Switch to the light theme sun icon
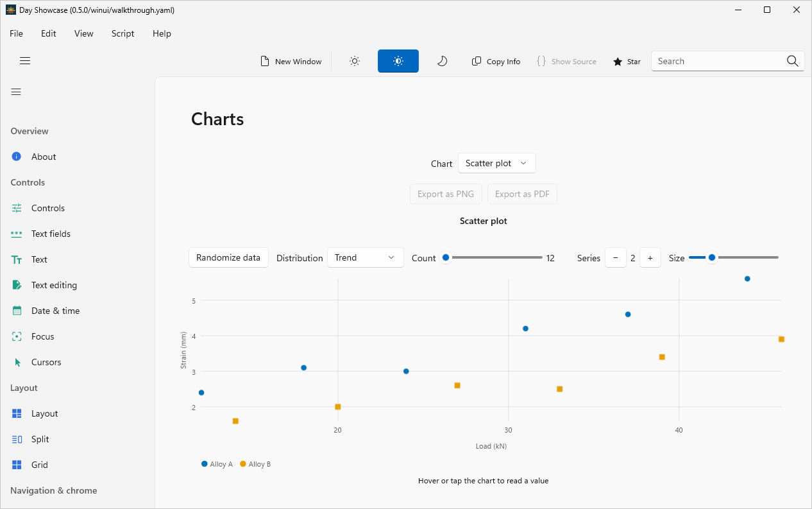The image size is (812, 509). [x=355, y=61]
